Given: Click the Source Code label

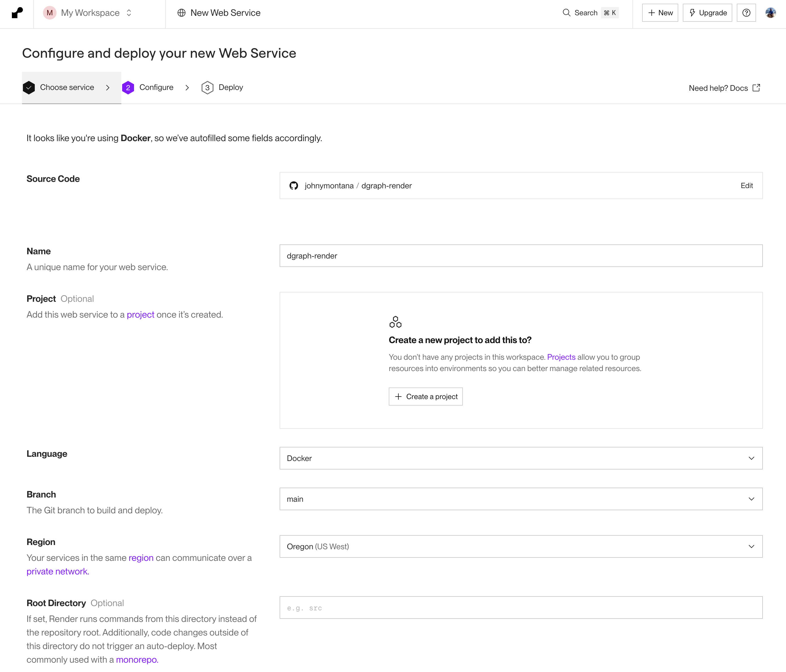Looking at the screenshot, I should [53, 179].
